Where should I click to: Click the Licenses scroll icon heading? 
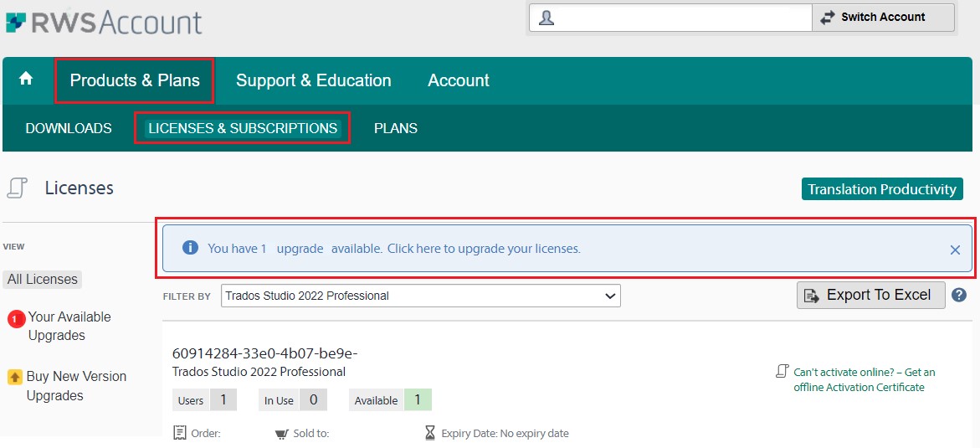pyautogui.click(x=17, y=188)
